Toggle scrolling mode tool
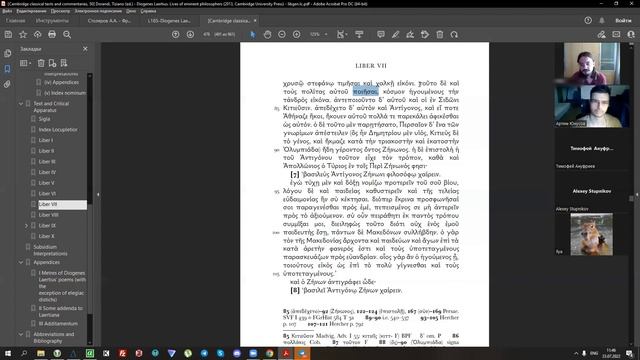This screenshot has width=640, height=360. tap(359, 35)
